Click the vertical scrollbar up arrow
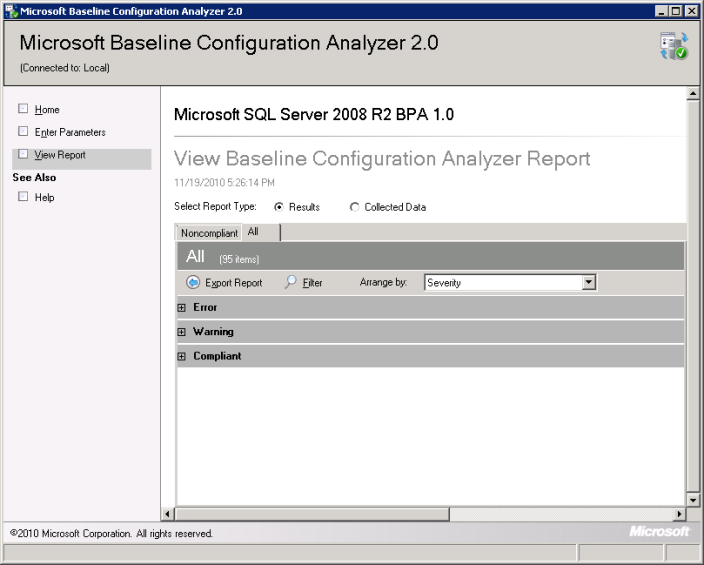The width and height of the screenshot is (704, 565). tap(693, 93)
